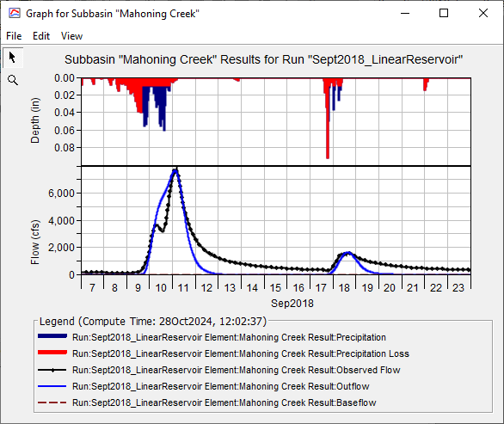Click the Observed Flow legend line marker
The width and height of the screenshot is (504, 424).
coord(52,370)
